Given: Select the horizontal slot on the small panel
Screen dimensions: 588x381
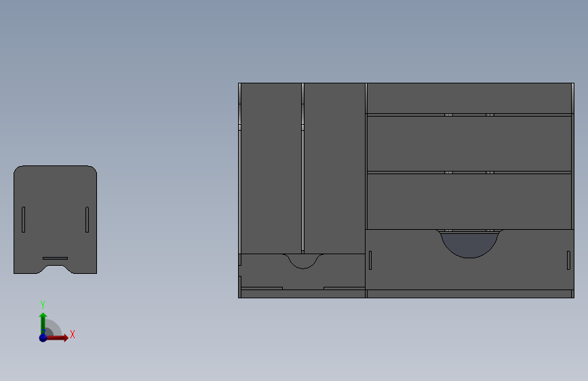Looking at the screenshot, I should click(x=55, y=258).
